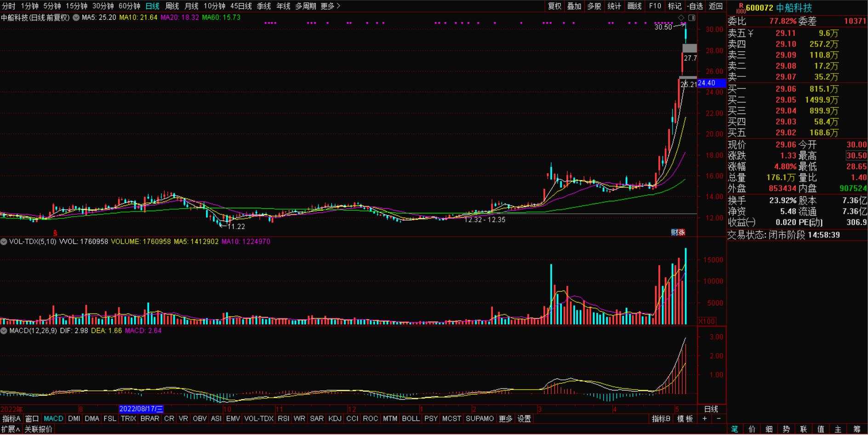868x435 pixels.
Task: Click the 24.40 blue price marker
Action: click(x=711, y=83)
